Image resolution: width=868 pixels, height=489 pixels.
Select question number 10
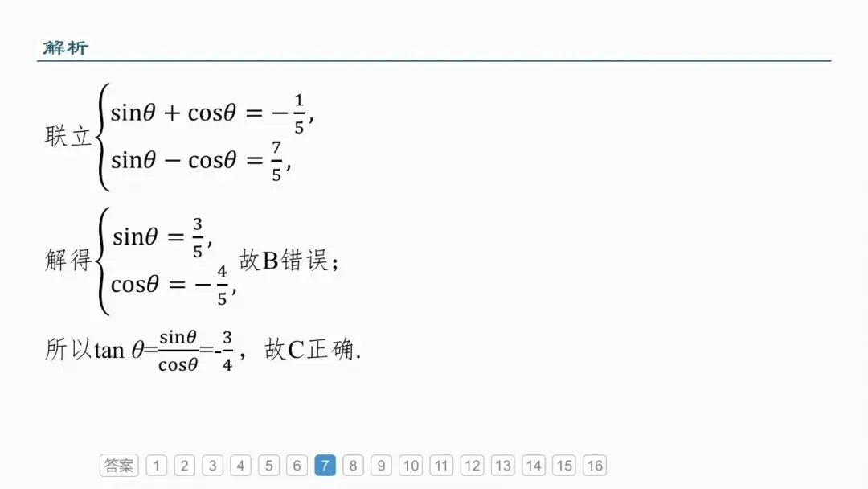411,465
